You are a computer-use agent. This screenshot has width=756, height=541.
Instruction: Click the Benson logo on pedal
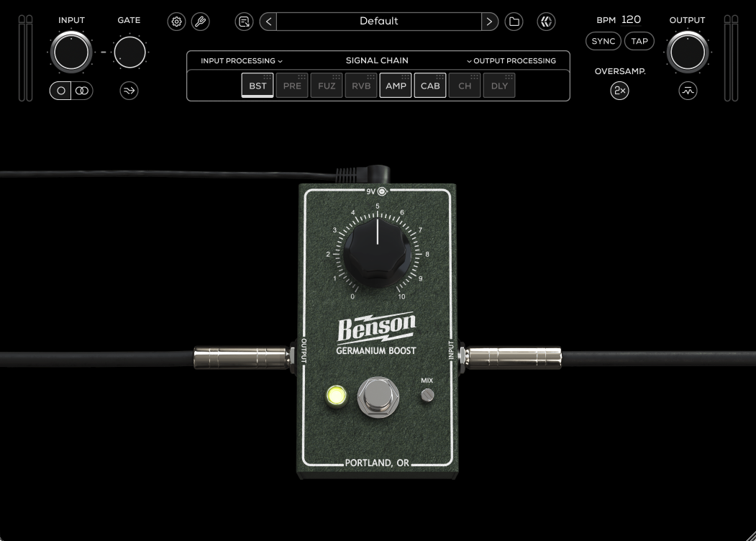pyautogui.click(x=376, y=327)
